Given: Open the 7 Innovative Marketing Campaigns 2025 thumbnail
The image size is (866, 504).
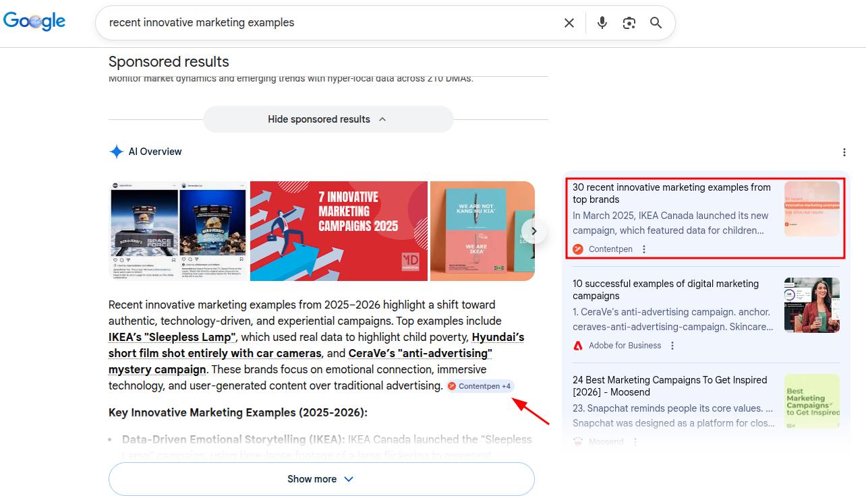Looking at the screenshot, I should (338, 230).
